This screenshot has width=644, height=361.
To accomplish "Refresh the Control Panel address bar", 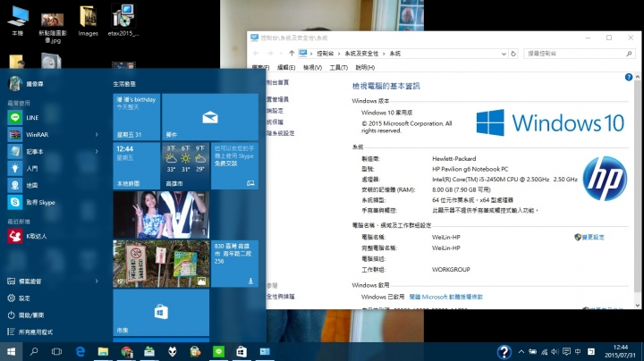I will [x=513, y=54].
